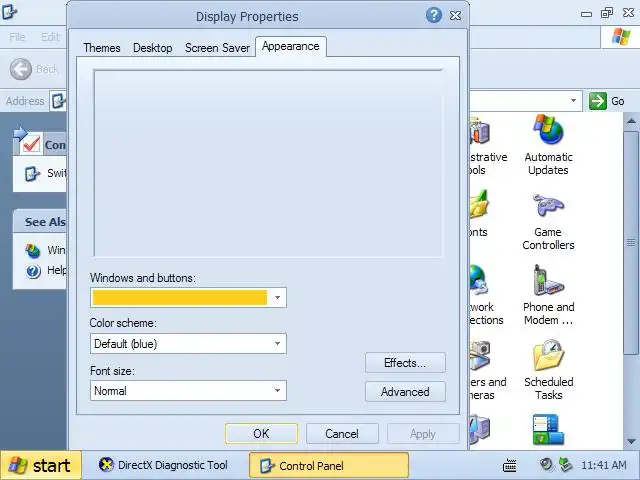
Task: Click the volume tray icon in system tray
Action: pyautogui.click(x=546, y=464)
